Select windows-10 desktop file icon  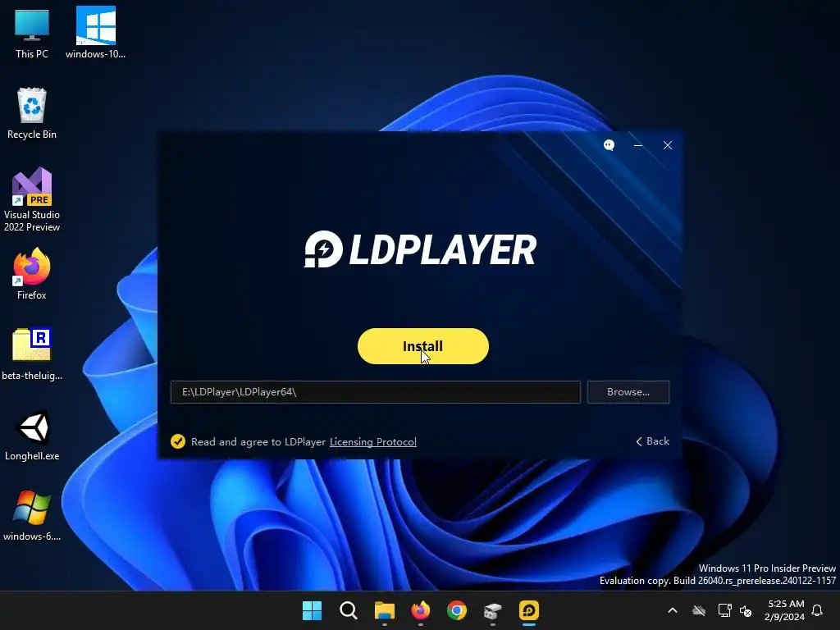point(95,33)
